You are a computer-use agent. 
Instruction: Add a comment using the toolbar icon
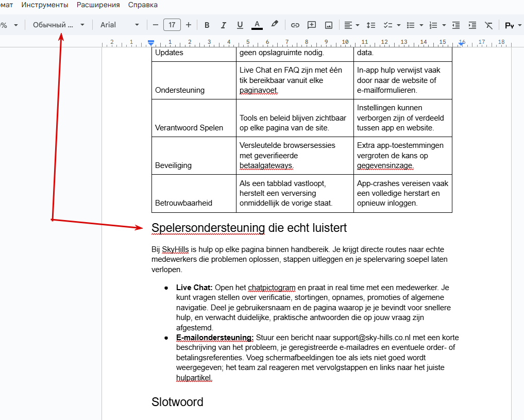click(x=311, y=25)
